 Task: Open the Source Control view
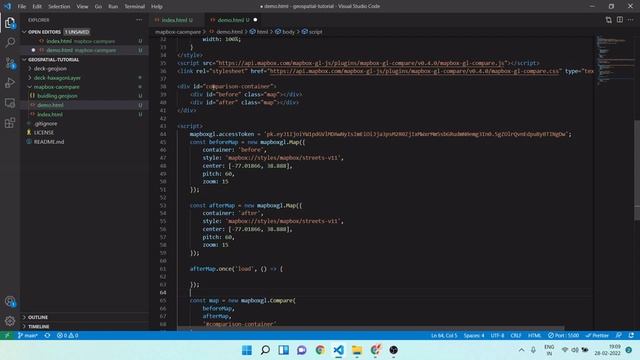coord(10,63)
